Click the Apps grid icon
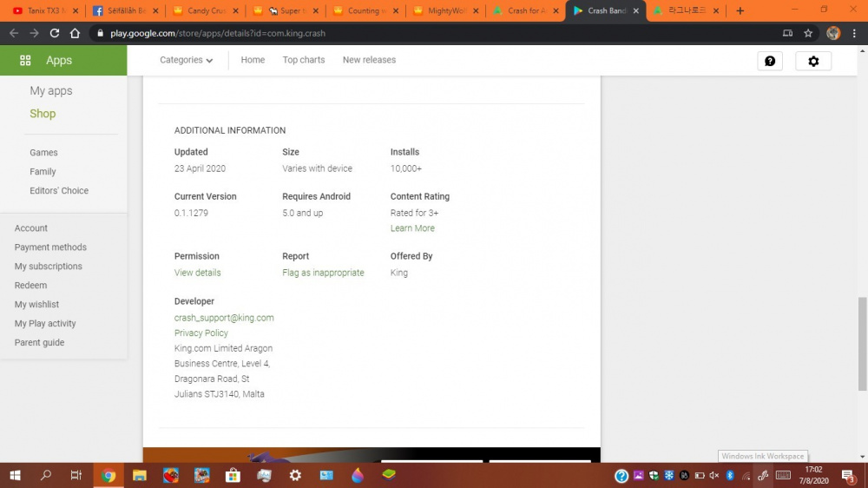 pos(25,61)
